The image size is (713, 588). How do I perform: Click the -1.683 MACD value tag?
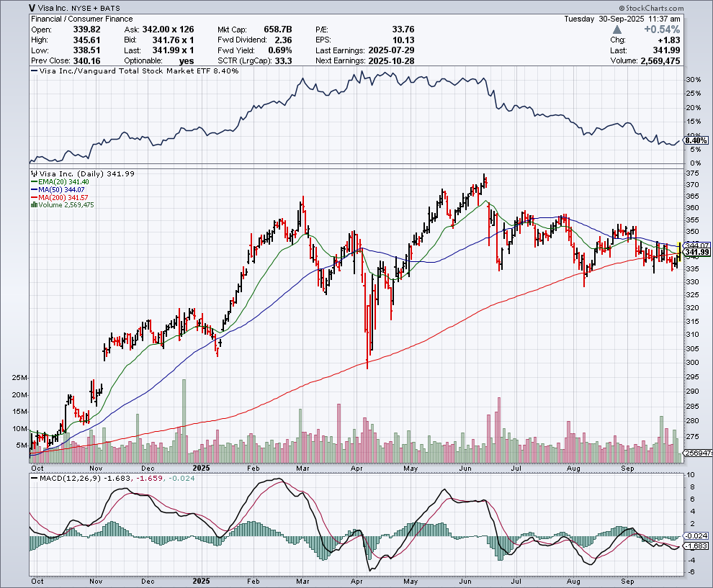[x=696, y=546]
